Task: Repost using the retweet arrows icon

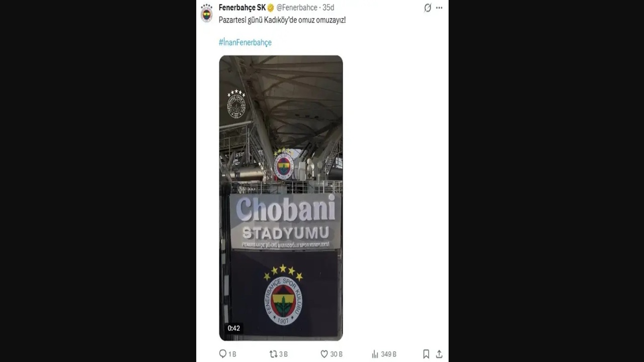Action: click(273, 354)
